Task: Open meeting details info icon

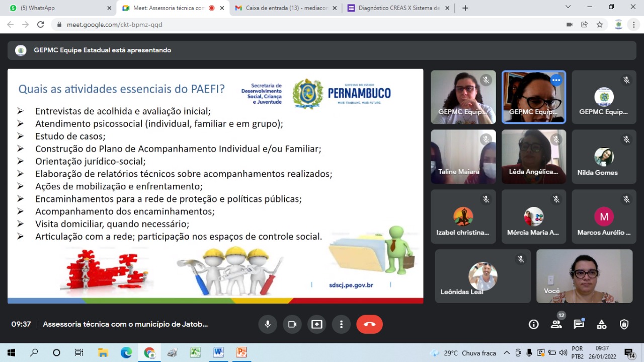Action: 534,325
